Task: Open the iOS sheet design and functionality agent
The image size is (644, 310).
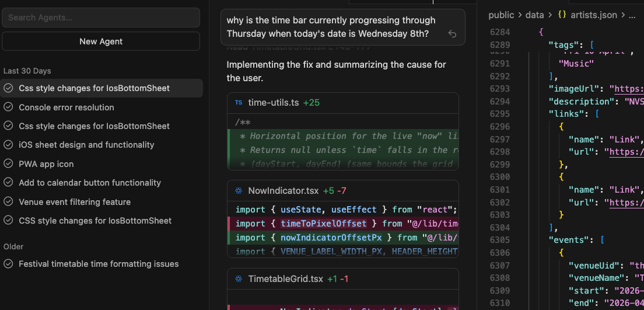Action: [101, 145]
